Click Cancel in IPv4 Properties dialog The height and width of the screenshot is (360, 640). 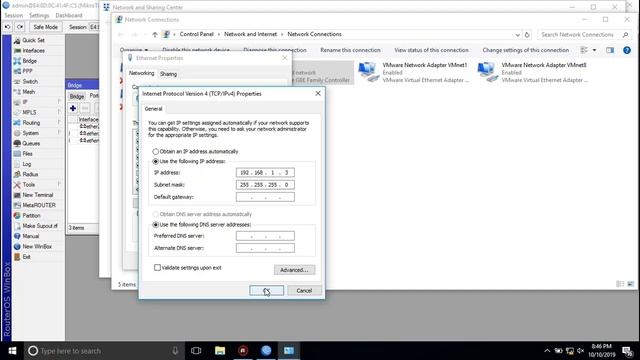click(x=304, y=291)
